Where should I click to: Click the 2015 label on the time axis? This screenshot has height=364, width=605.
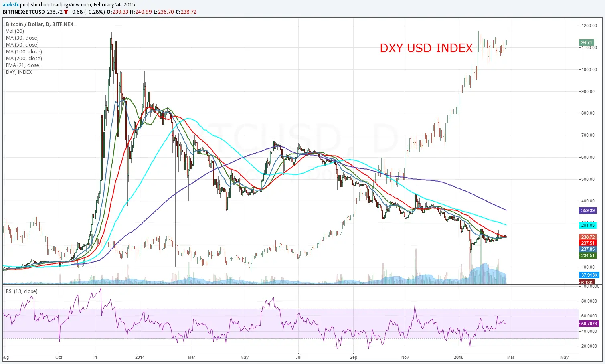click(x=459, y=357)
